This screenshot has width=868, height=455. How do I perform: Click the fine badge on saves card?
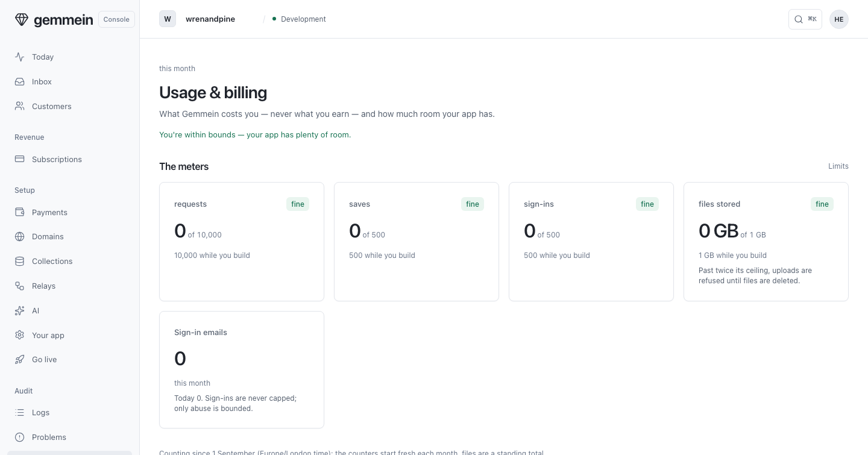pyautogui.click(x=473, y=204)
